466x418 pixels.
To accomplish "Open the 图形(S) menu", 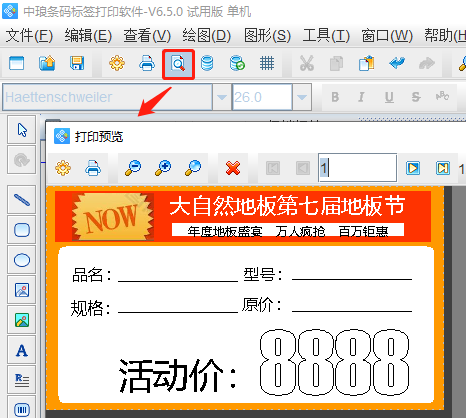I will tap(267, 35).
